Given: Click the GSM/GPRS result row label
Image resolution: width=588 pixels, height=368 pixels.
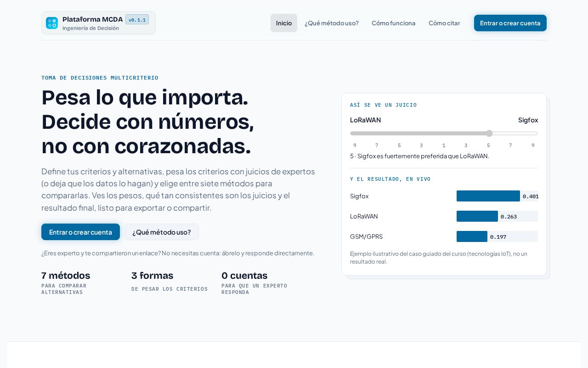Looking at the screenshot, I should tap(366, 236).
